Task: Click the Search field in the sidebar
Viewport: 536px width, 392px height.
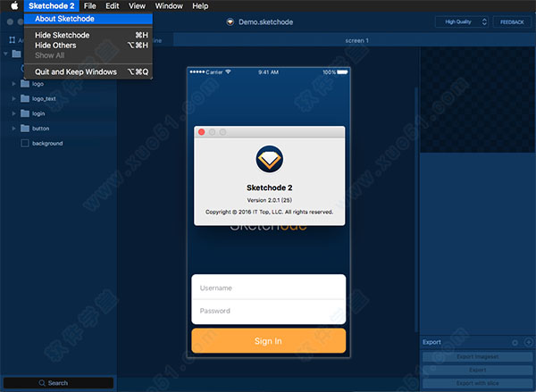Action: click(x=57, y=383)
